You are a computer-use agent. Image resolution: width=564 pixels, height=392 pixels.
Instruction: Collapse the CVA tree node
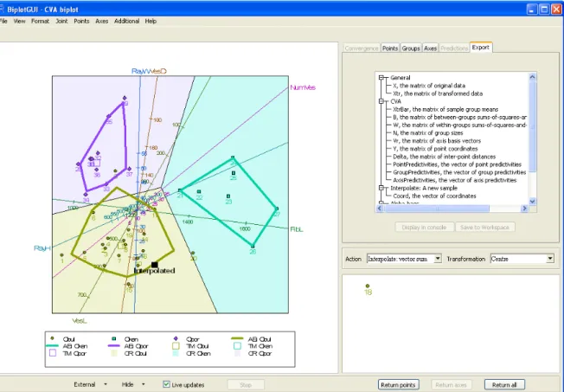click(x=381, y=101)
